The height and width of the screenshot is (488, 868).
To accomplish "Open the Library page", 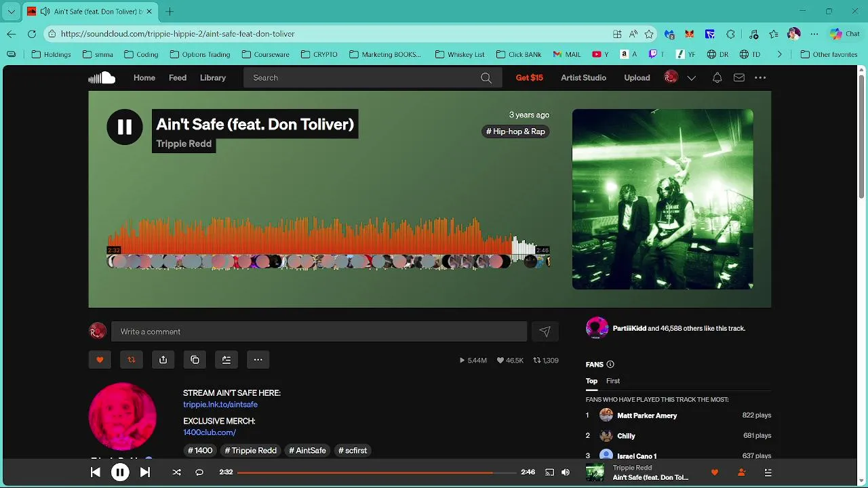I will [x=213, y=78].
